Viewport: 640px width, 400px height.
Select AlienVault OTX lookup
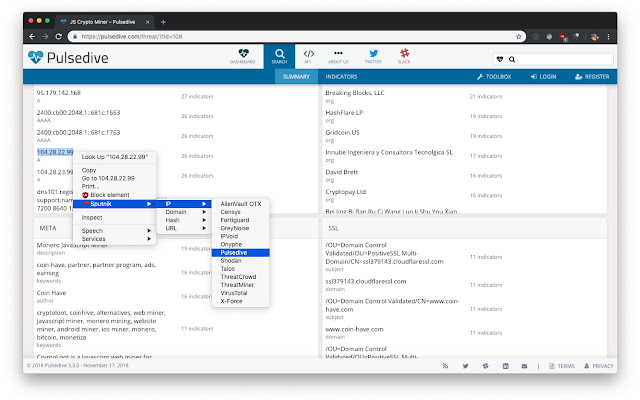tap(240, 204)
